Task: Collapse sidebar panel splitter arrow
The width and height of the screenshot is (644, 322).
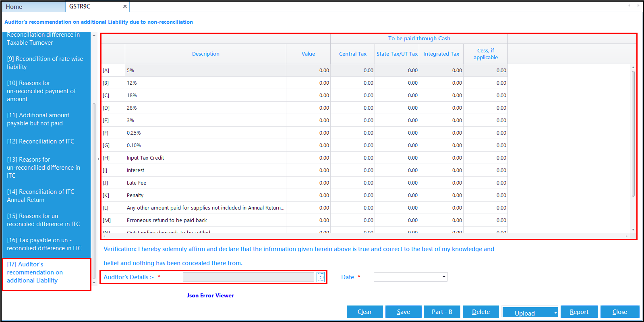Action: click(x=98, y=159)
